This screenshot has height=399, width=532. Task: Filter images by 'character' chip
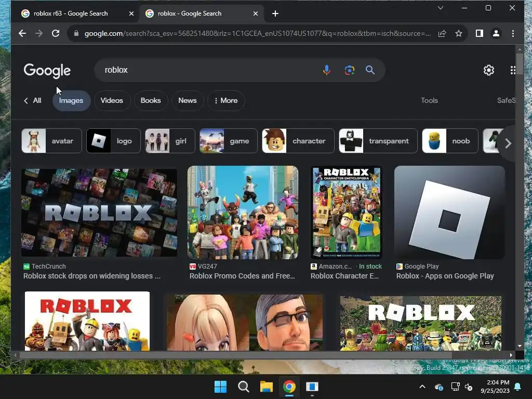[298, 141]
